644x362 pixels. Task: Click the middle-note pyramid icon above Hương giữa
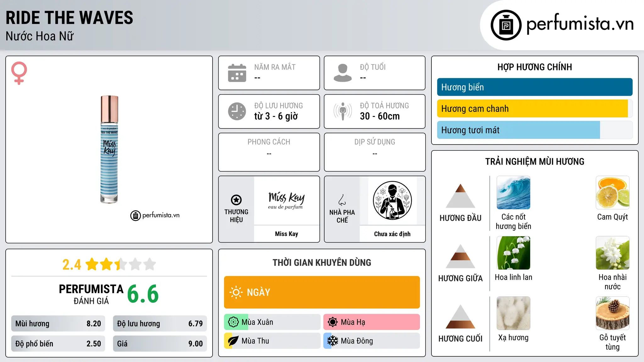click(460, 256)
